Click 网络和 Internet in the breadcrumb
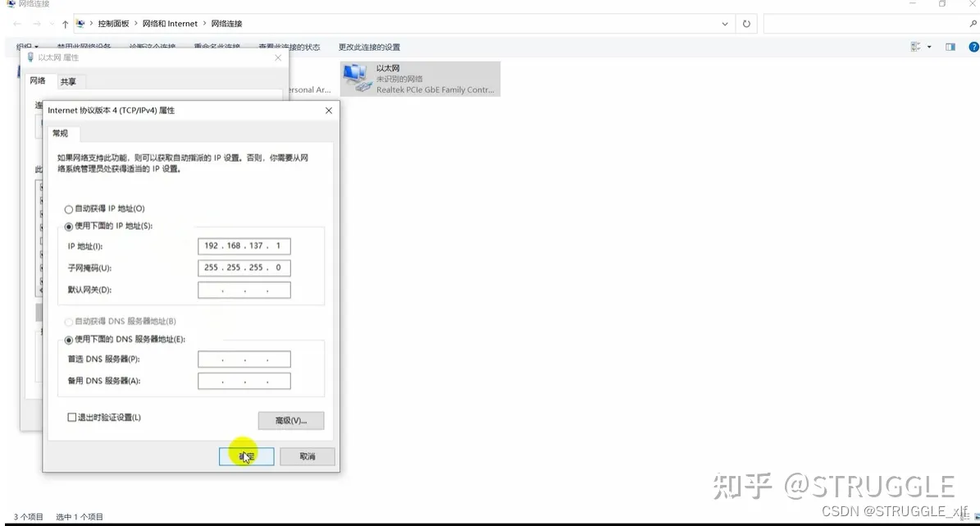 pos(170,24)
